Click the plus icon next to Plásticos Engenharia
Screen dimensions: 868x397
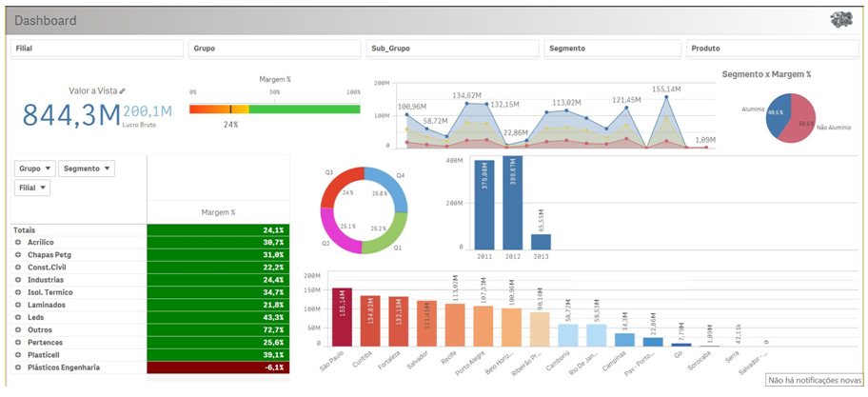(x=18, y=367)
